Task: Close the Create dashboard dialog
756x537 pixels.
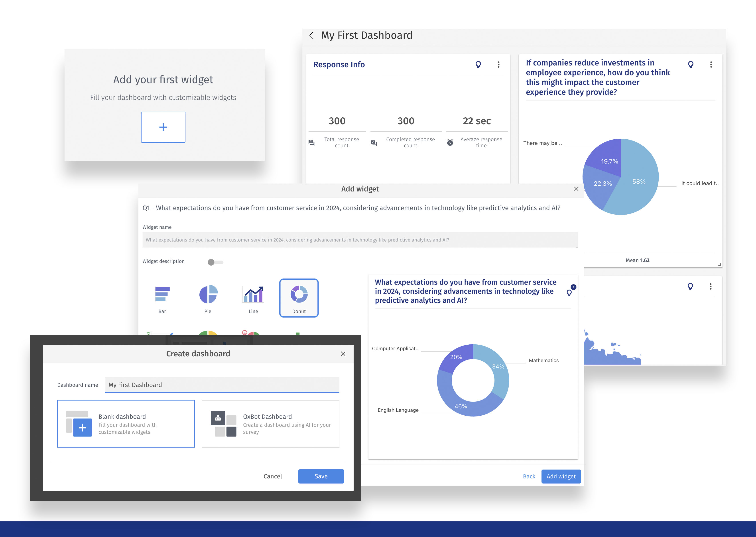Action: tap(343, 353)
